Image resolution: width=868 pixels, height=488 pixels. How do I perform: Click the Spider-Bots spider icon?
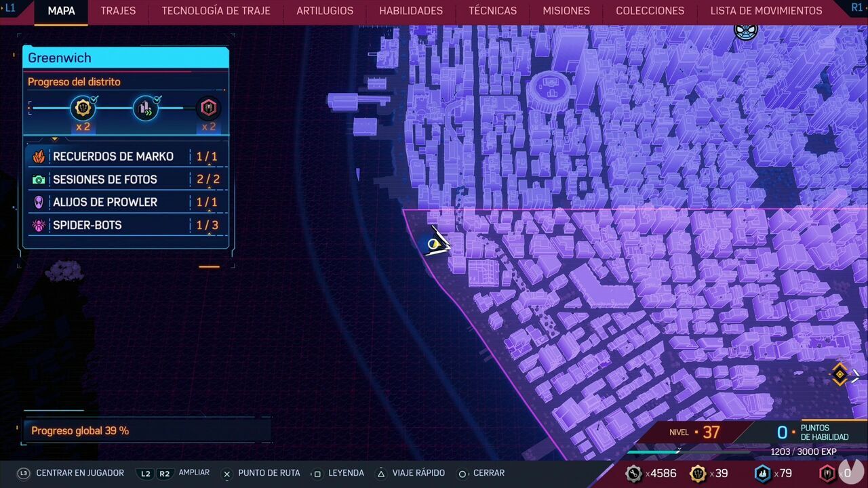point(39,225)
